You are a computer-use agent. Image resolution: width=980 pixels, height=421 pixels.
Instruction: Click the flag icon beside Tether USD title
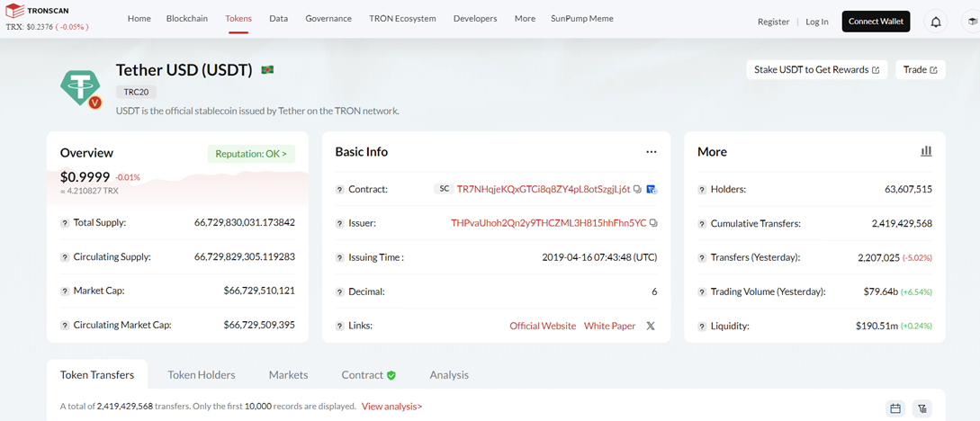pos(267,70)
